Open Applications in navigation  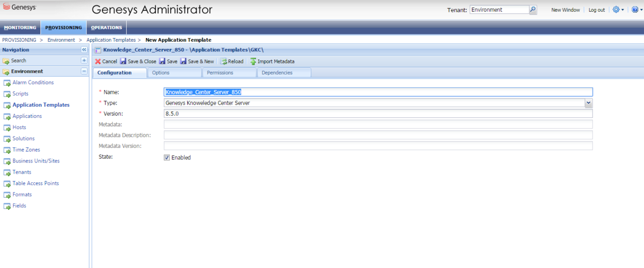pyautogui.click(x=27, y=116)
